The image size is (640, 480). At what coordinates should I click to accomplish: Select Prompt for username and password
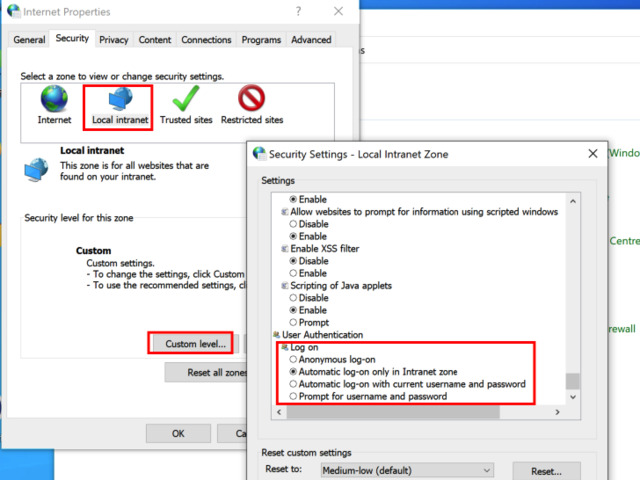(x=293, y=397)
